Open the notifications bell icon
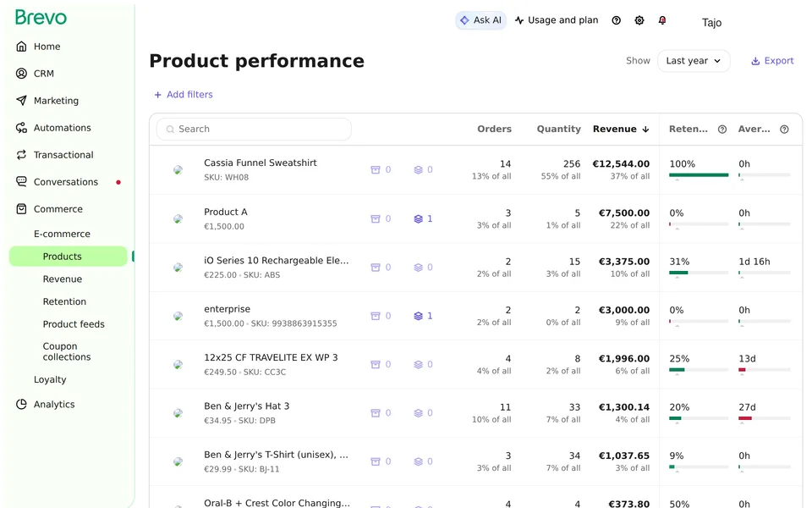812x508 pixels. (x=662, y=20)
